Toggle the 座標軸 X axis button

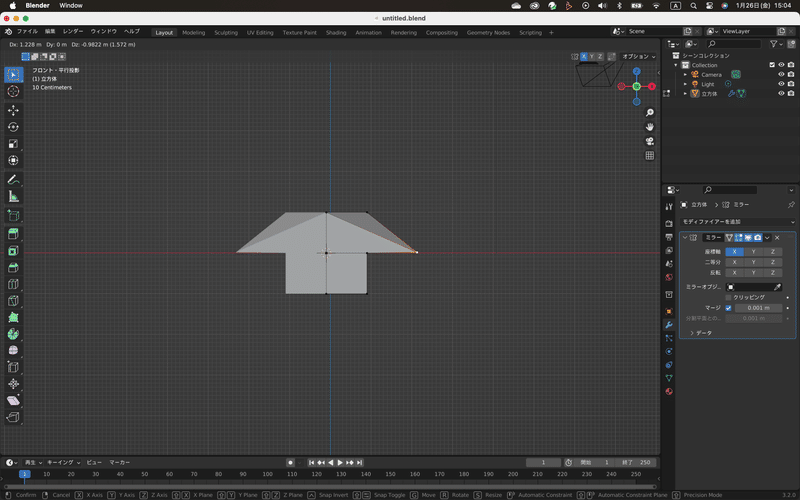(735, 252)
